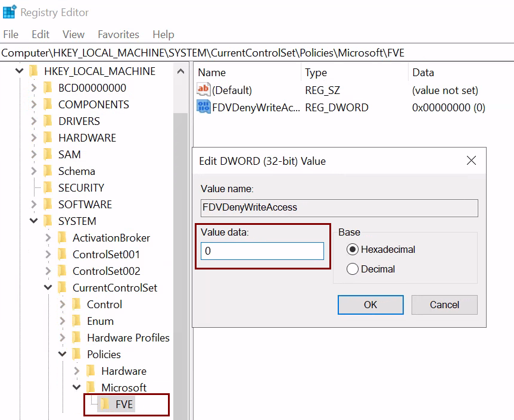Click the tree pane vertical scrollbar

pyautogui.click(x=180, y=265)
